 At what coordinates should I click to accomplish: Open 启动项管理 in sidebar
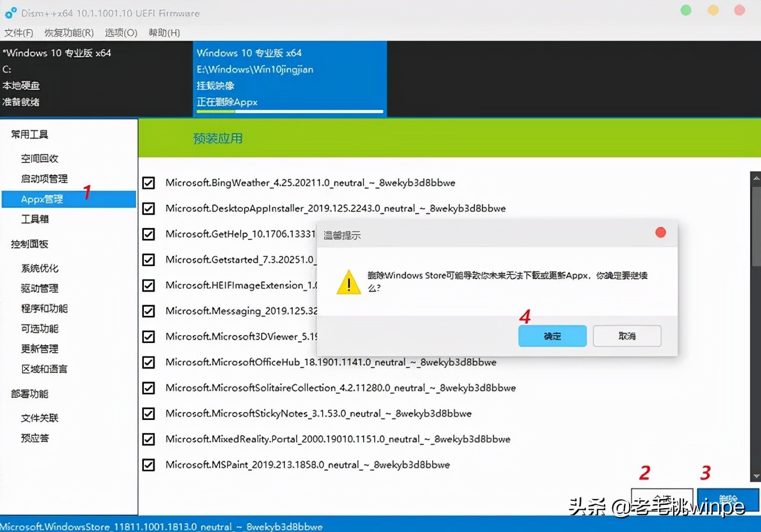click(x=44, y=179)
